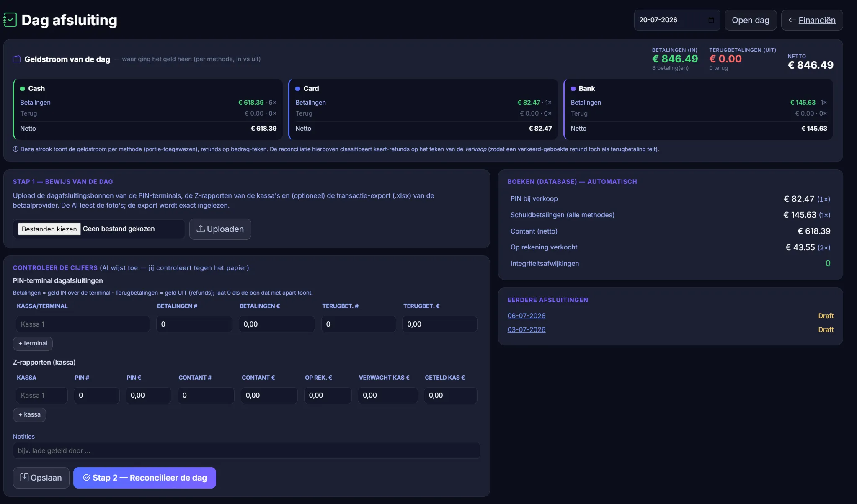857x504 pixels.
Task: Click the Geen bestand gekozen text
Action: pos(119,229)
